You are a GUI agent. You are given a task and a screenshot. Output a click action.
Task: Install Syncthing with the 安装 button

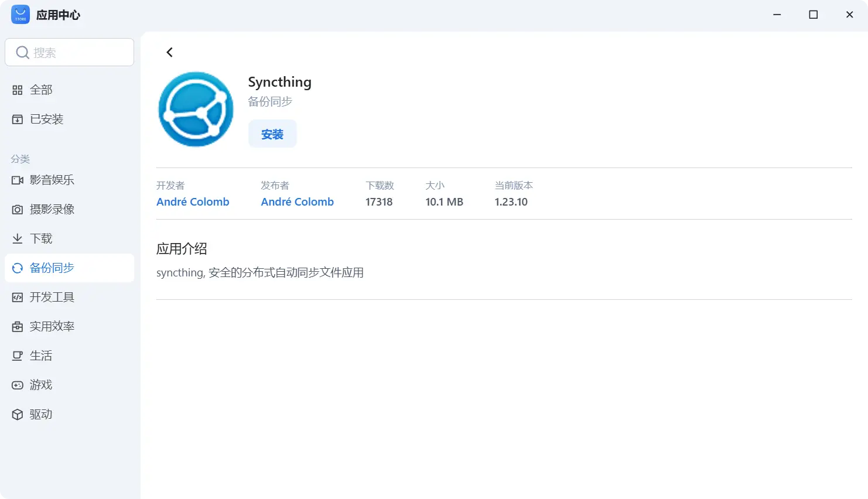(x=272, y=134)
